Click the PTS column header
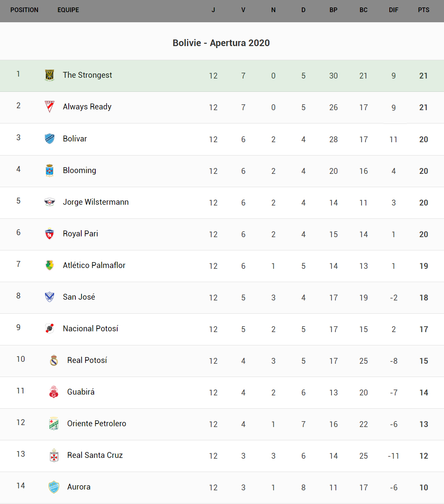 click(424, 10)
